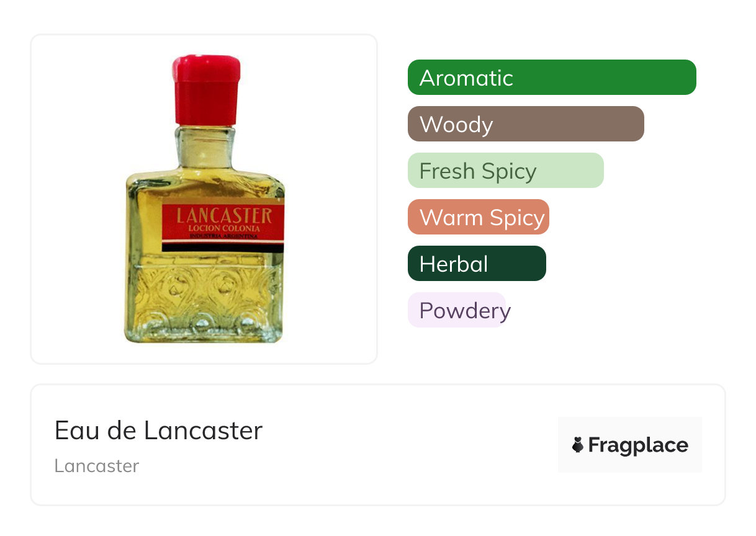
Task: Click the Locion Colonia text on label
Action: (x=223, y=228)
